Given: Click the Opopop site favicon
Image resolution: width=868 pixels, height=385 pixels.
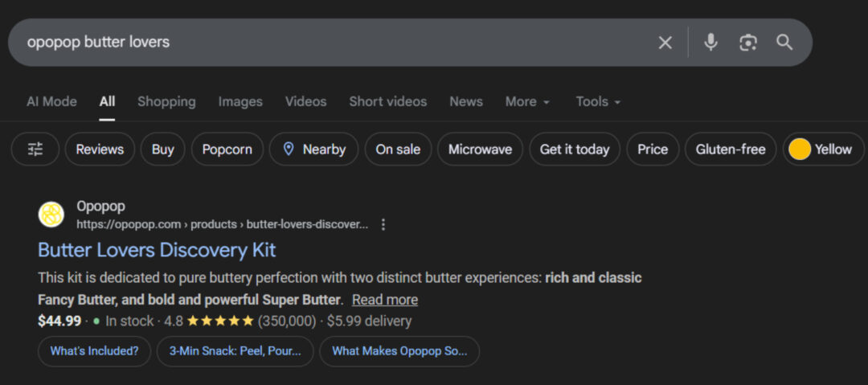Looking at the screenshot, I should point(51,215).
